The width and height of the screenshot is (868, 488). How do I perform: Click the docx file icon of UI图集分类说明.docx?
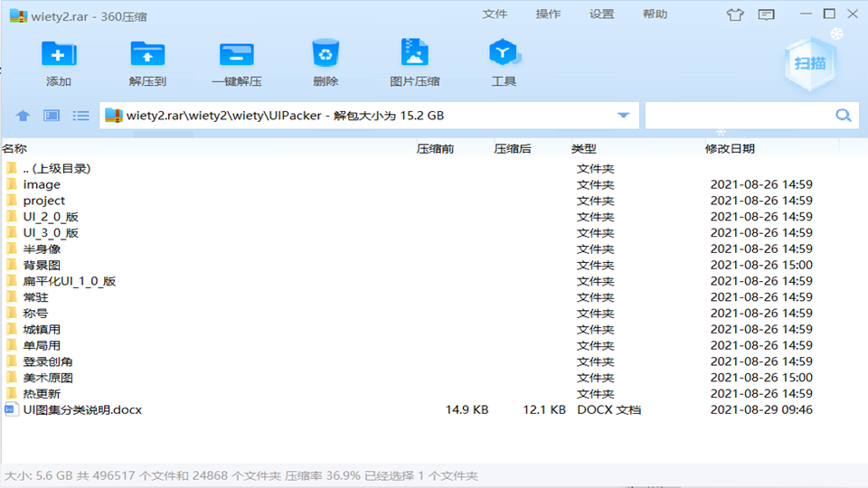pos(10,409)
